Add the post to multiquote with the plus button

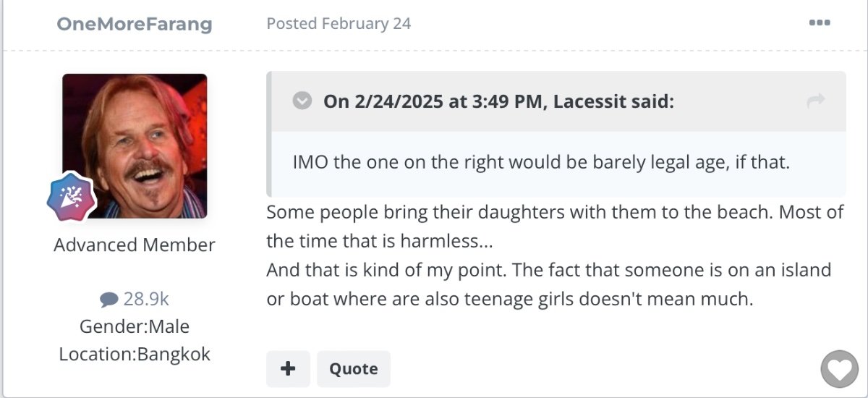click(x=288, y=369)
